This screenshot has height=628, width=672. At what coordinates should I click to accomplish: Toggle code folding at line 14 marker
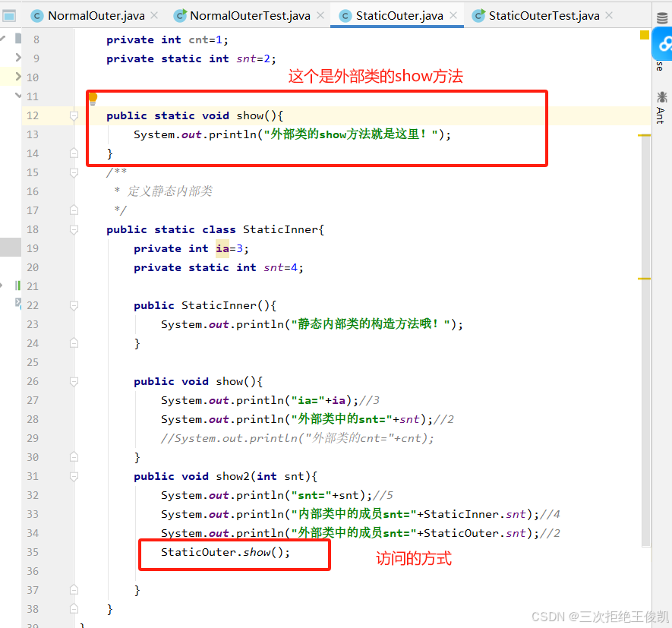click(73, 153)
